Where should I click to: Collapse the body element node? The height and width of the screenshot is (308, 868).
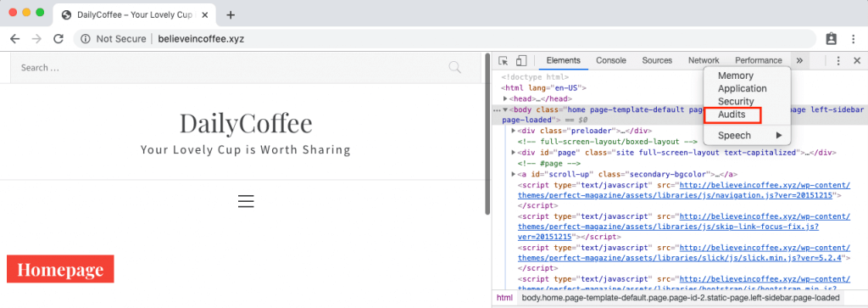click(505, 109)
